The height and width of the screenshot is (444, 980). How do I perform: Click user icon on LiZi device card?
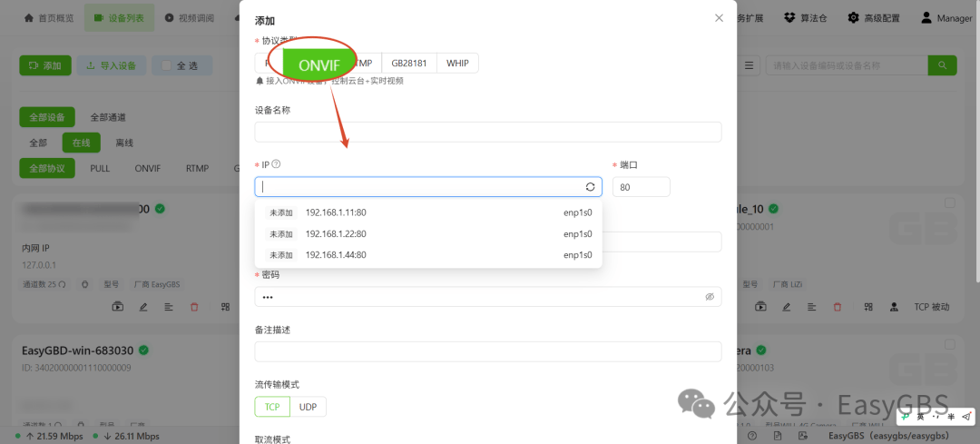tap(895, 307)
